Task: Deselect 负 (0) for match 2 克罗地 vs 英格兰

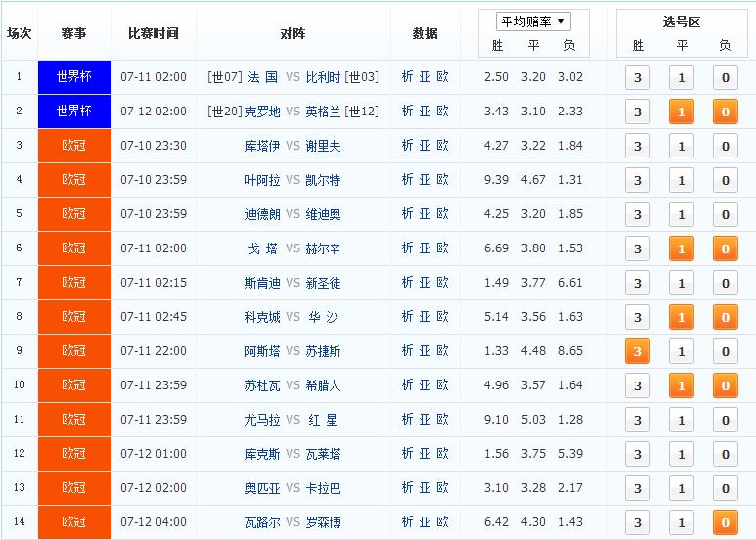Action: tap(725, 112)
